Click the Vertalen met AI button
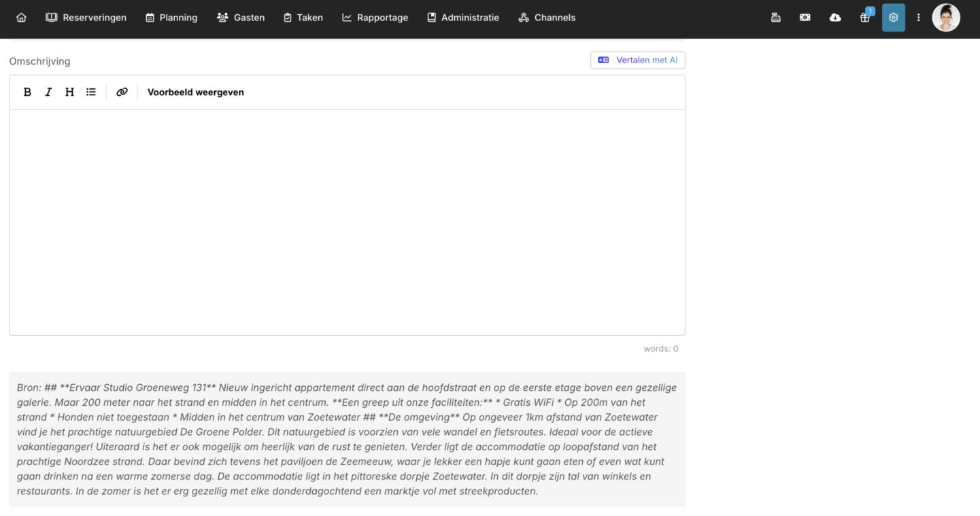Viewport: 980px width, 516px height. 637,60
